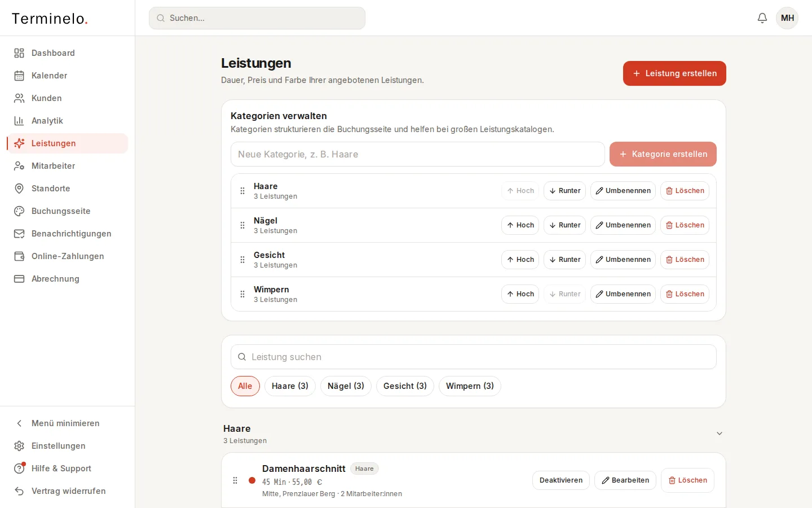This screenshot has width=812, height=508.
Task: Click the Neue Kategorie input field
Action: pyautogui.click(x=418, y=154)
